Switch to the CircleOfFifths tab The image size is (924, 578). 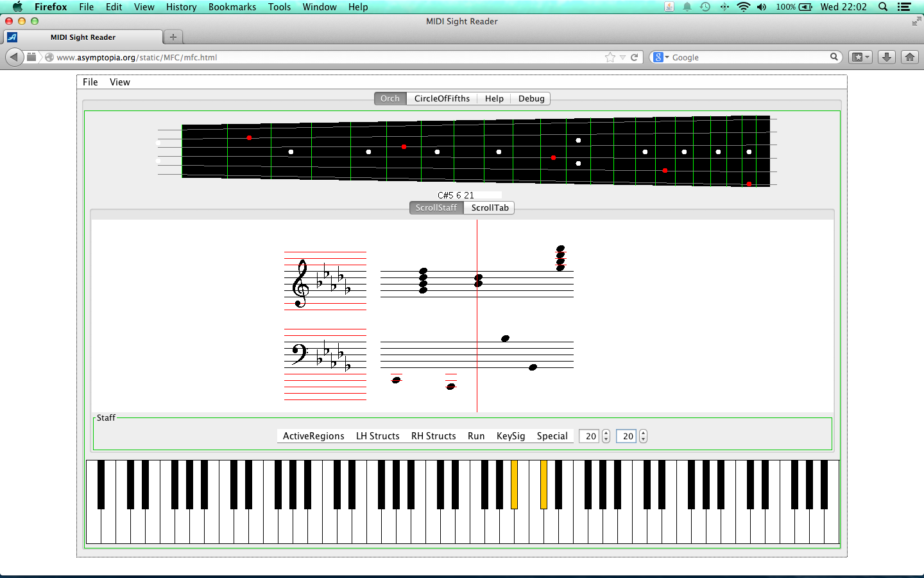[441, 98]
